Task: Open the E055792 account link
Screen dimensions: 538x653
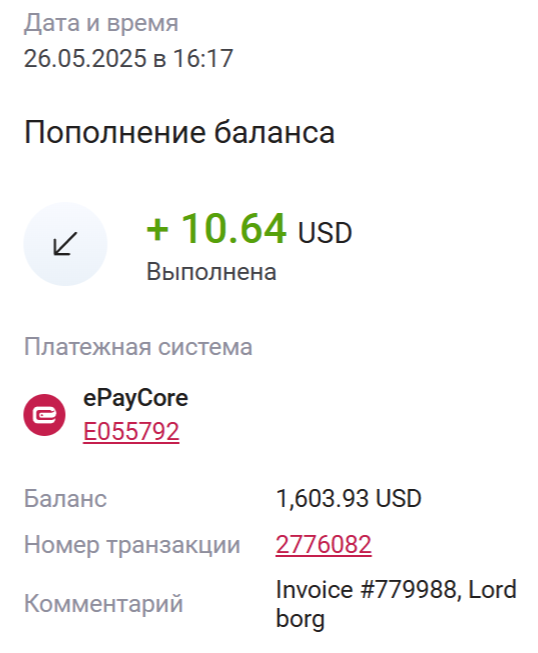Action: click(131, 431)
